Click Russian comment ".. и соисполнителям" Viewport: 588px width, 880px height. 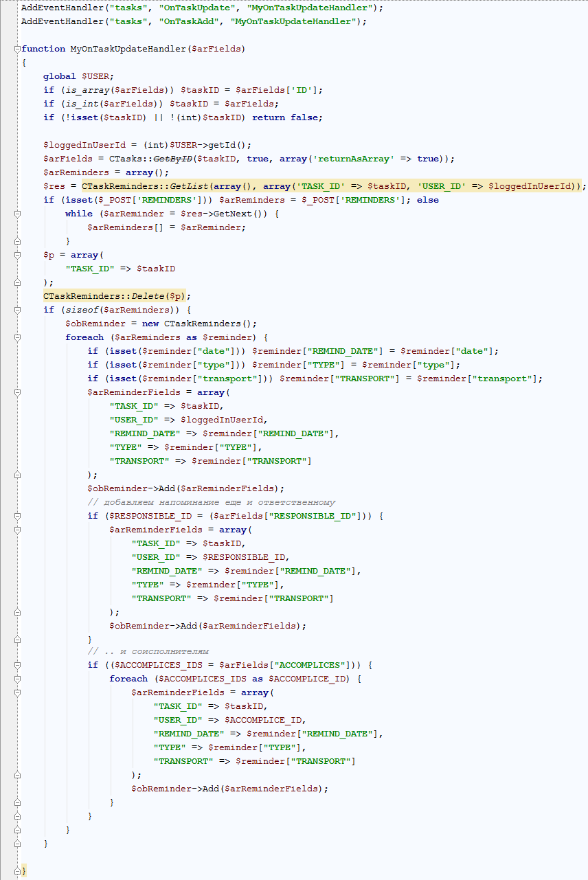(148, 651)
